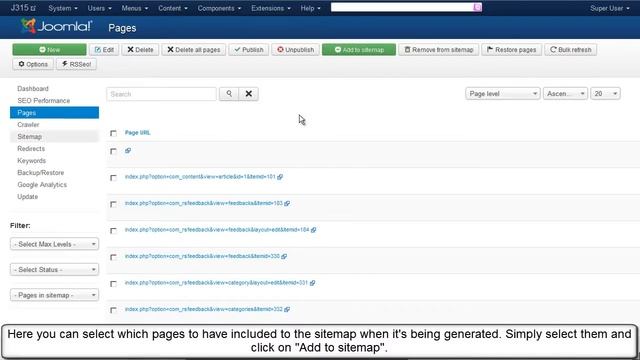The height and width of the screenshot is (360, 640).
Task: Open the Extensions menu
Action: [271, 8]
